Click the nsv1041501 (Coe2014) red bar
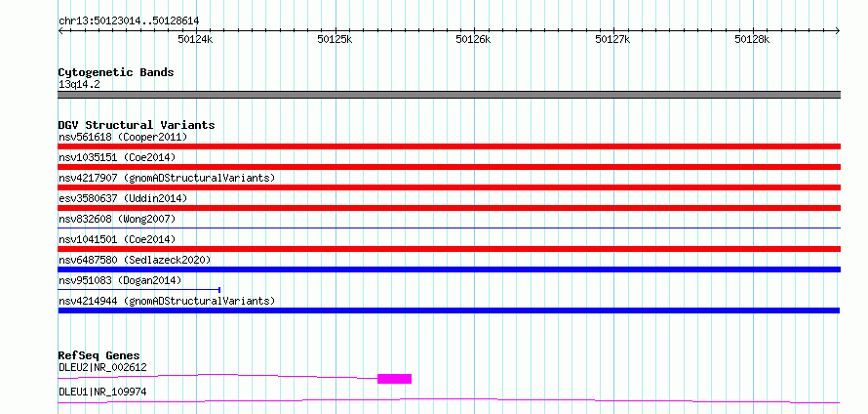This screenshot has width=868, height=414. (x=449, y=249)
